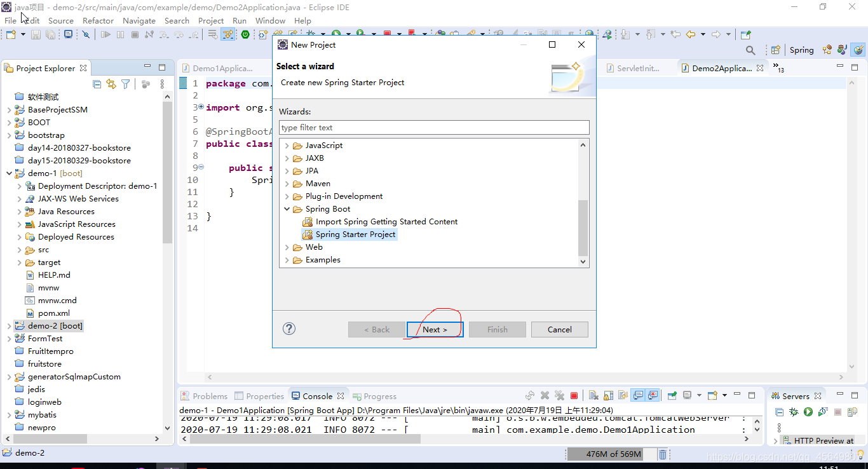The height and width of the screenshot is (469, 868).
Task: Expand the Examples wizard folder
Action: coord(287,260)
